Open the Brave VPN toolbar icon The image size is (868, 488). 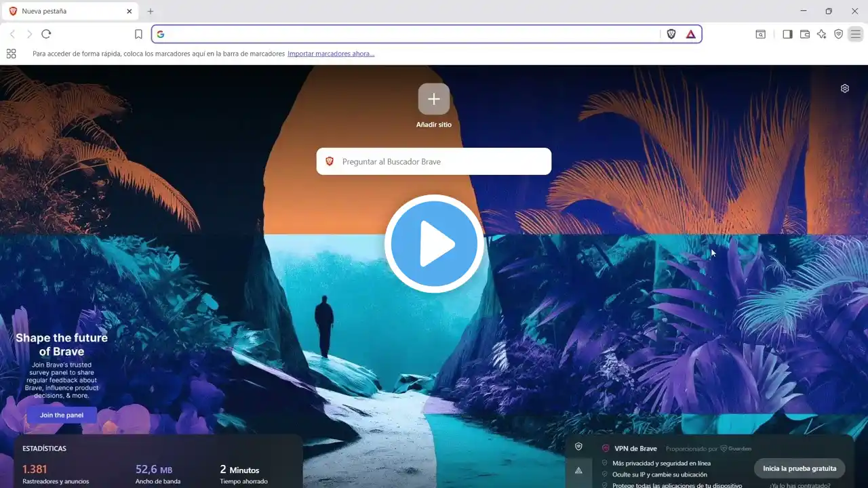pyautogui.click(x=839, y=34)
